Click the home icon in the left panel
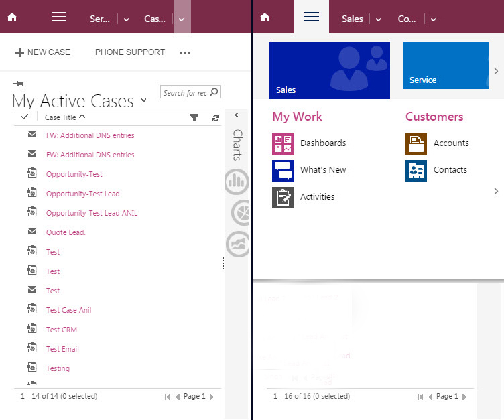This screenshot has height=420, width=504. (x=12, y=18)
